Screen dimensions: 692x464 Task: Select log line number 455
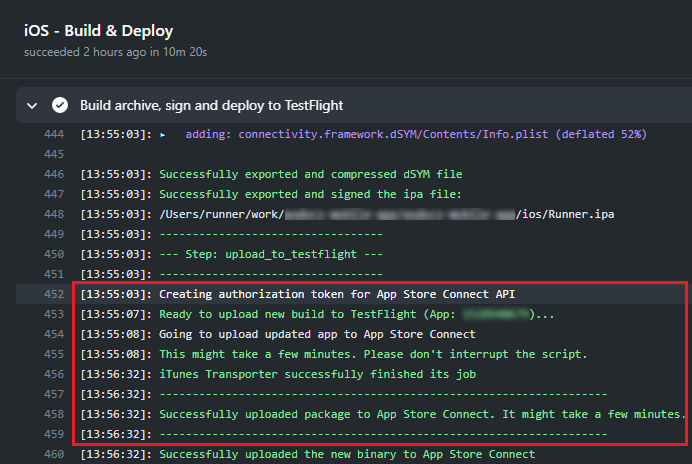pos(54,354)
